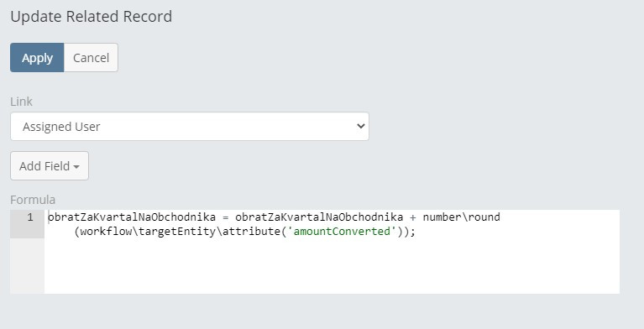This screenshot has width=644, height=329.
Task: Click the caret icon beside Add Field
Action: (76, 167)
